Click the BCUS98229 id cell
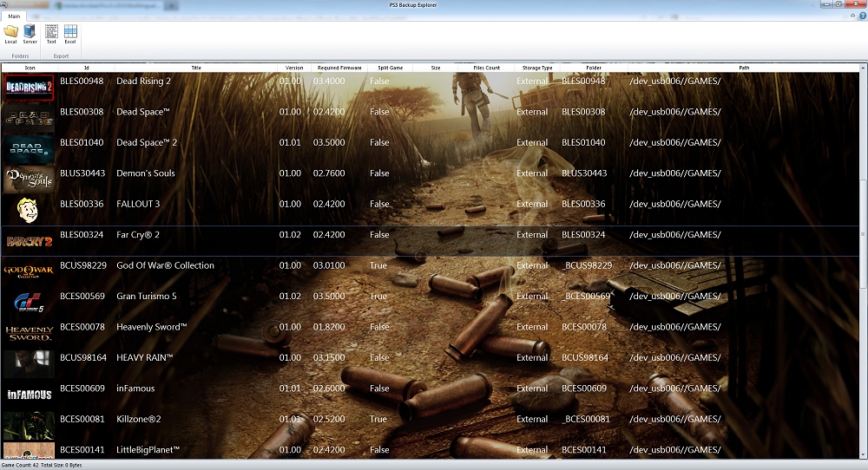 (83, 265)
